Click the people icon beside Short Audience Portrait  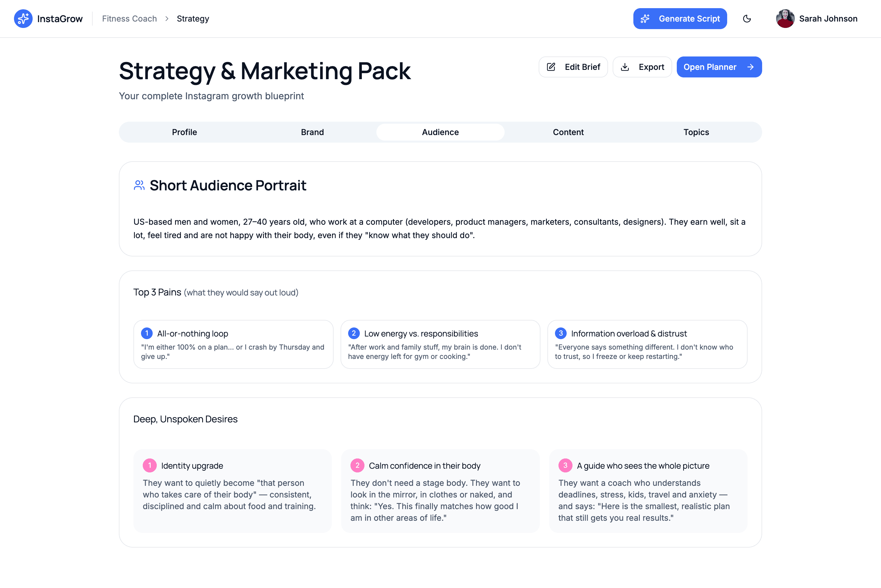click(x=139, y=185)
